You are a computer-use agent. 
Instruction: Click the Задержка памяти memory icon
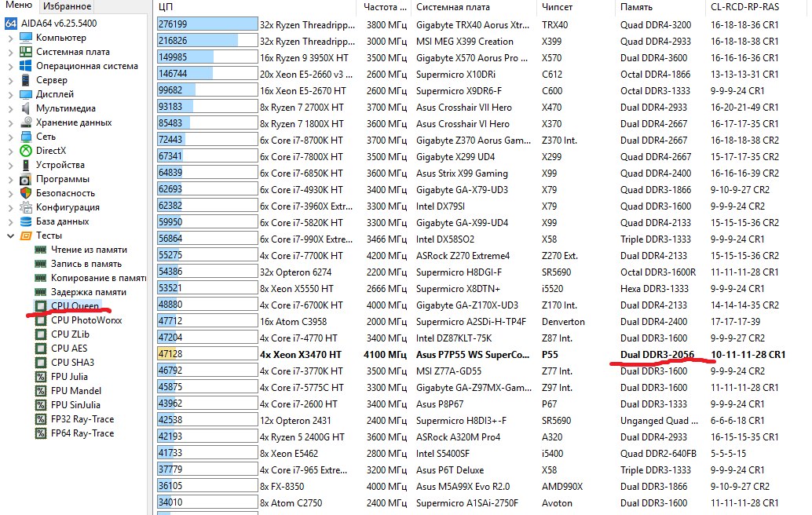click(x=40, y=293)
